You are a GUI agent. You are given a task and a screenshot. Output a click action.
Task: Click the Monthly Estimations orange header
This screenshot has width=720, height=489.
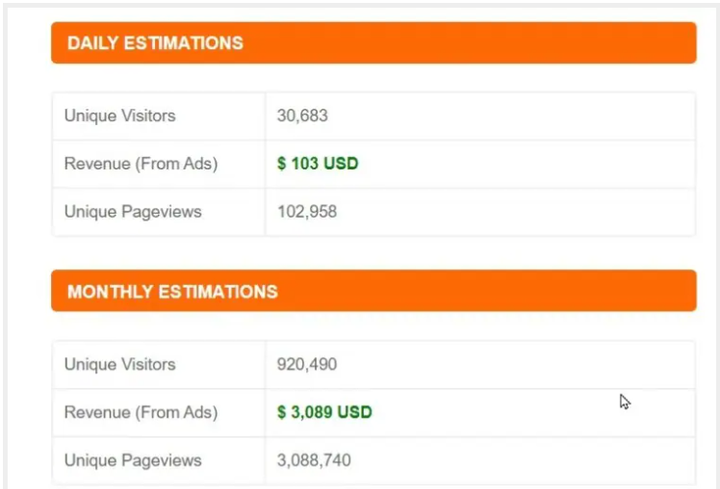(x=374, y=291)
